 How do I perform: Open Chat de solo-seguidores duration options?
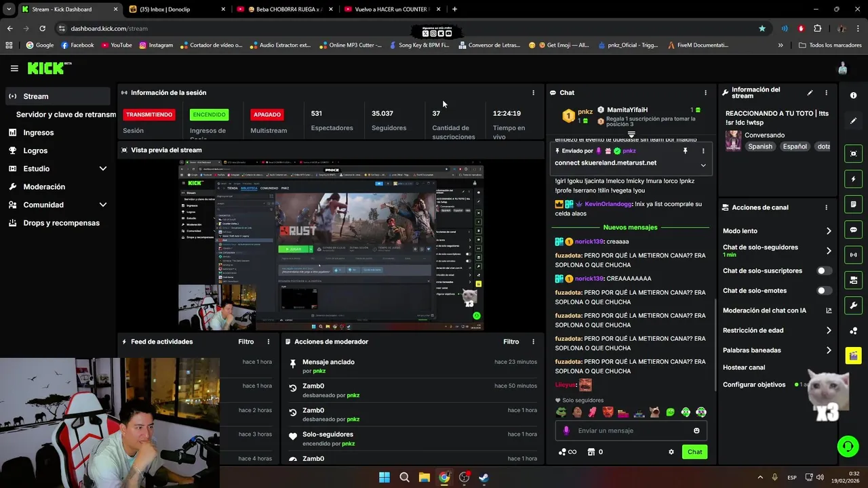click(x=829, y=251)
